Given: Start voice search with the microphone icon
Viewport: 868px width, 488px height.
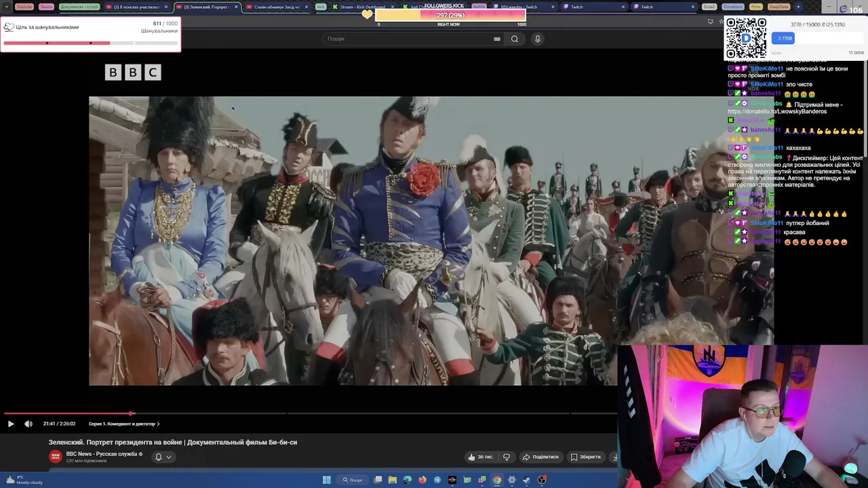Looking at the screenshot, I should pos(537,39).
